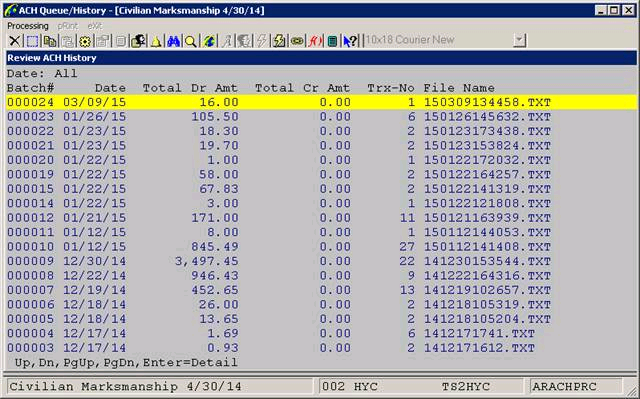Open the teal calculator icon
This screenshot has width=640, height=399.
coord(333,41)
